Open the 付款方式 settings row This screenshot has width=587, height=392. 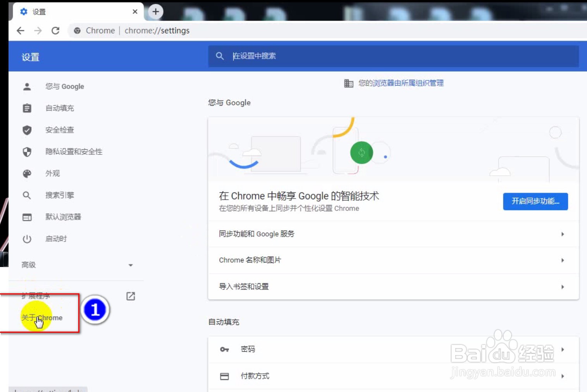[x=393, y=376]
